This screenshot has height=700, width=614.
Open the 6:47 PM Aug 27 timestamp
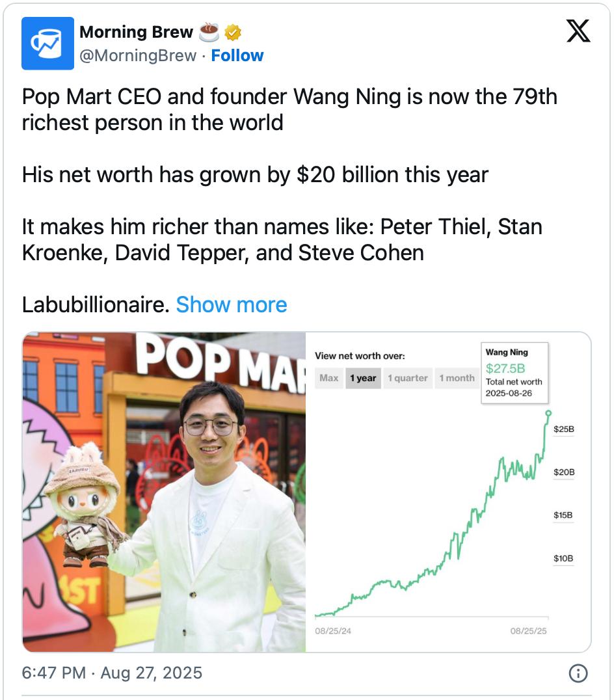(112, 673)
